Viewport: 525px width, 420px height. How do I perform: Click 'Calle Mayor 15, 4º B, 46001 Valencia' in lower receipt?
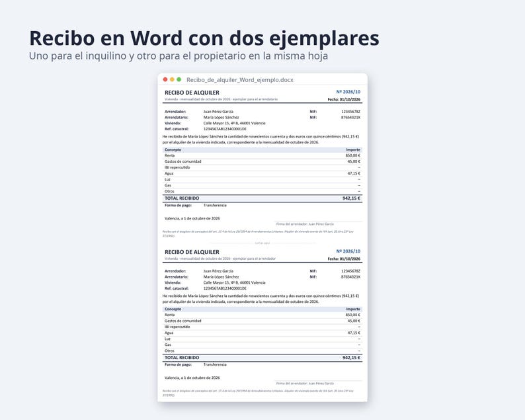(234, 282)
